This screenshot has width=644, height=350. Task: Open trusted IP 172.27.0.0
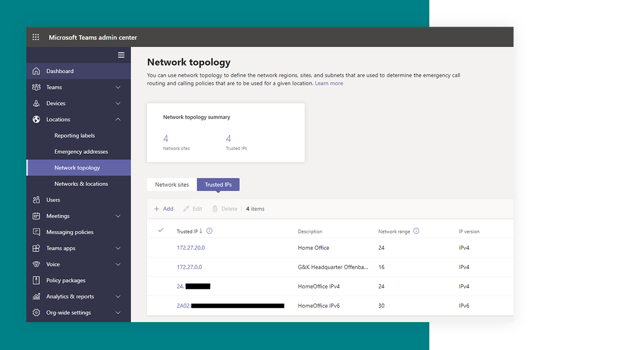tap(189, 267)
